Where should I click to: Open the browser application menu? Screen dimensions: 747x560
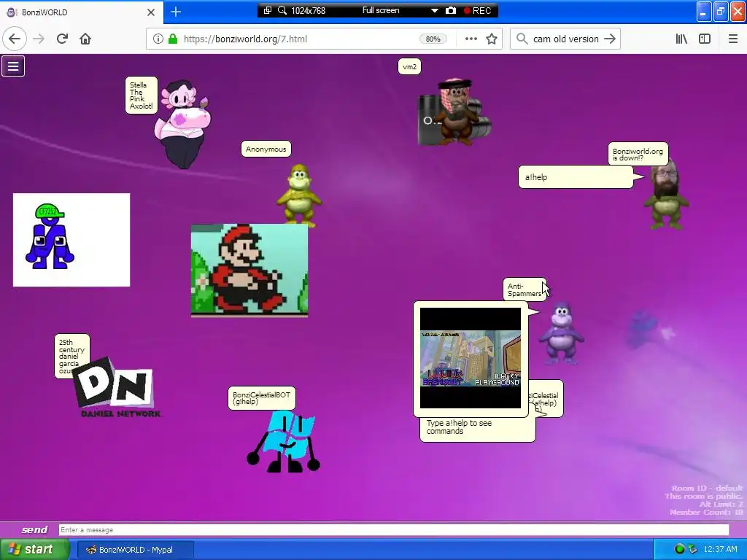(x=733, y=39)
